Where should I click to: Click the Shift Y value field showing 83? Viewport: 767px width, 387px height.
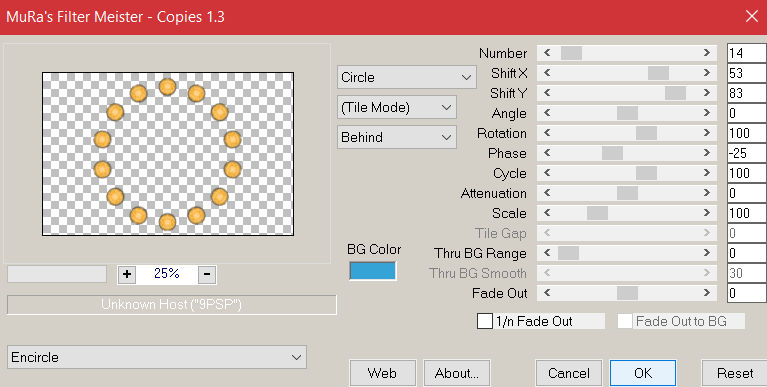(747, 93)
